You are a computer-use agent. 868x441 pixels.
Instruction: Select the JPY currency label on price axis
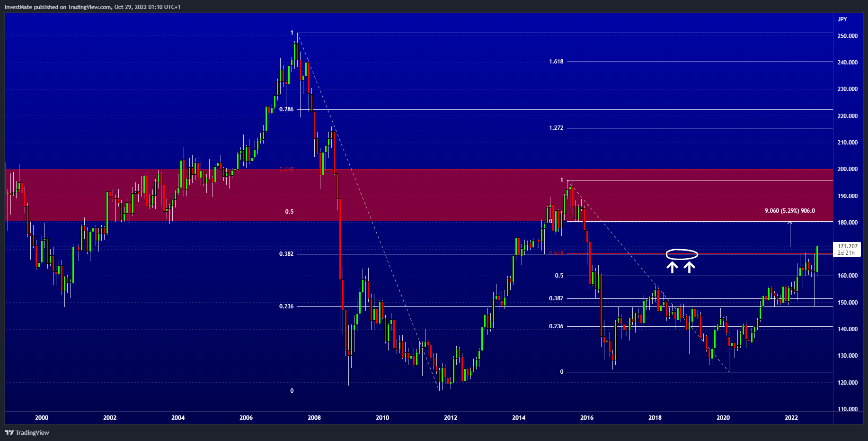[842, 19]
